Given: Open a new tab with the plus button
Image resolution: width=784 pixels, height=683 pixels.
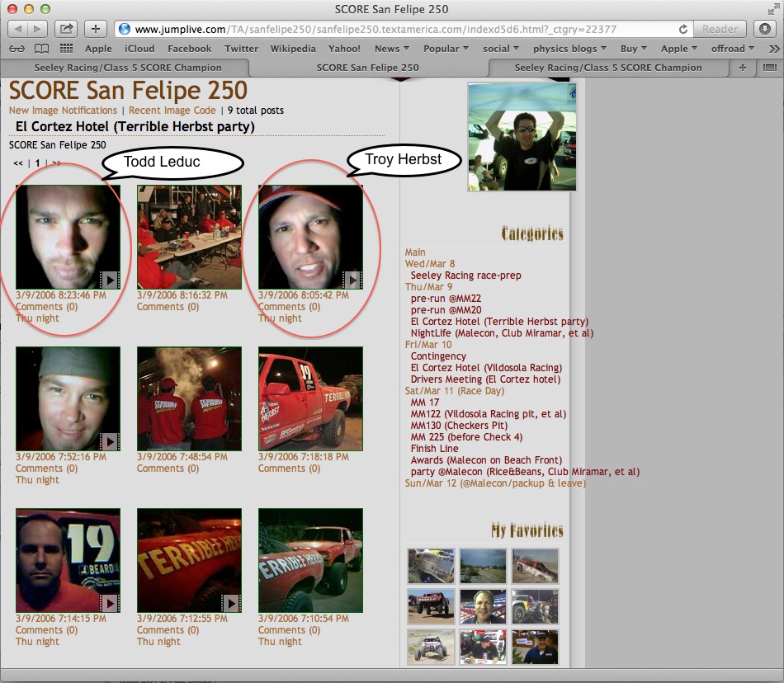Looking at the screenshot, I should [743, 68].
